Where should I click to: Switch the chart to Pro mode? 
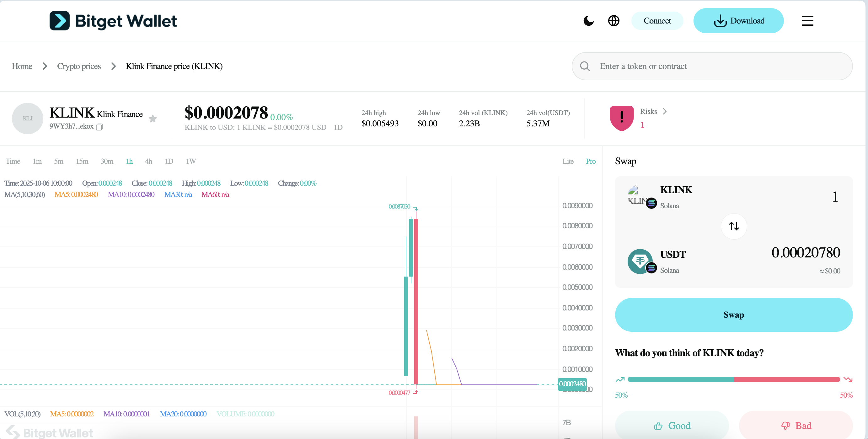coord(590,161)
